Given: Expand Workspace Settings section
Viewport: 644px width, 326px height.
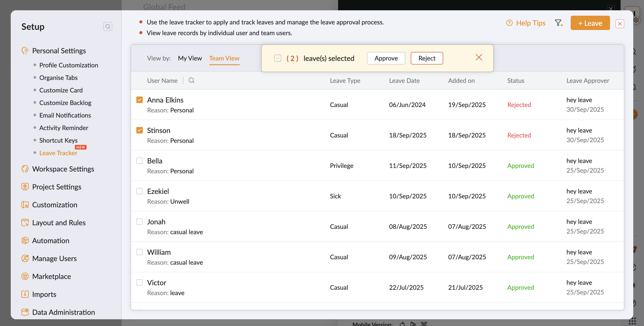Looking at the screenshot, I should point(63,169).
